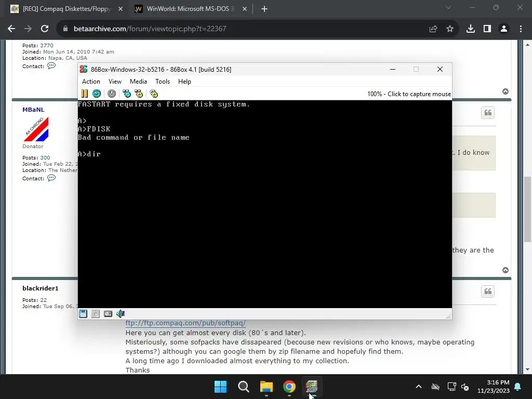Screen dimensions: 532x399
Task: Open 86Box settings gear icon
Action: point(154,94)
